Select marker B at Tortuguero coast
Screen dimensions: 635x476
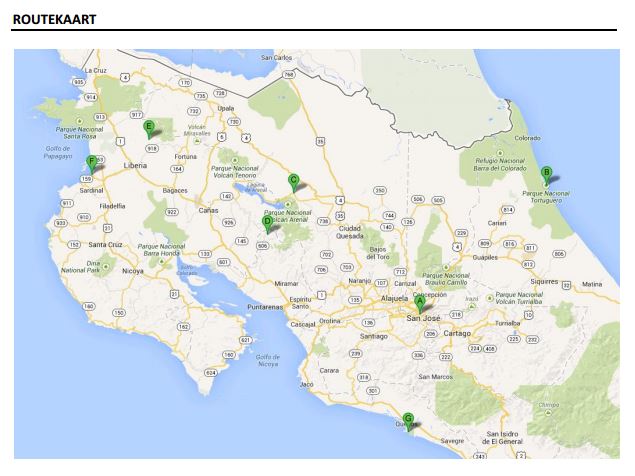point(546,176)
